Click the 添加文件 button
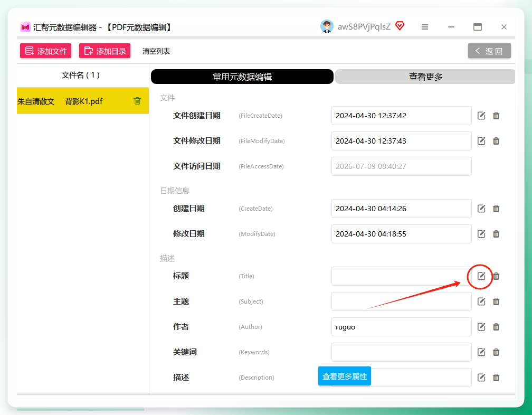Image resolution: width=532 pixels, height=415 pixels. pyautogui.click(x=46, y=51)
